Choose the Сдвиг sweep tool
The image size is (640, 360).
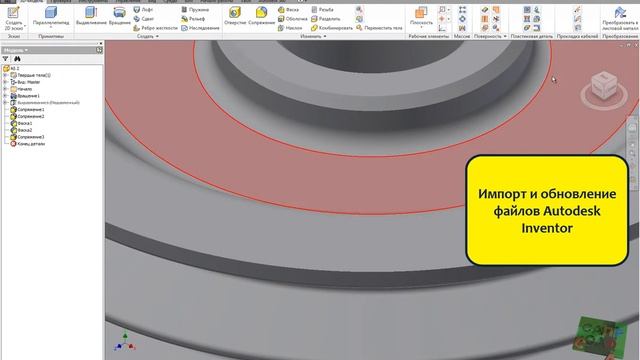(x=144, y=19)
